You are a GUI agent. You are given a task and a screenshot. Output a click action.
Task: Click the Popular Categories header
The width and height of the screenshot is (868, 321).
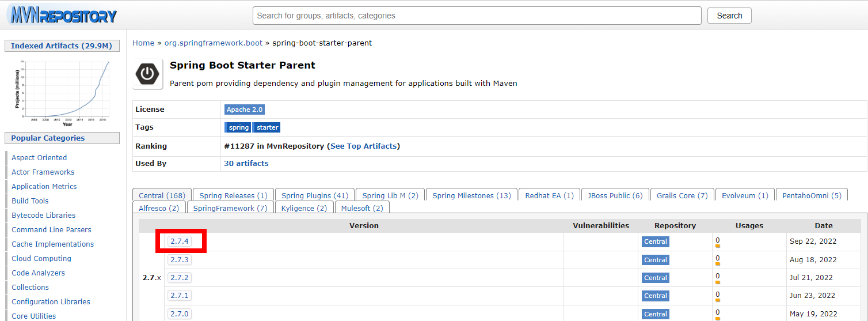(x=62, y=138)
